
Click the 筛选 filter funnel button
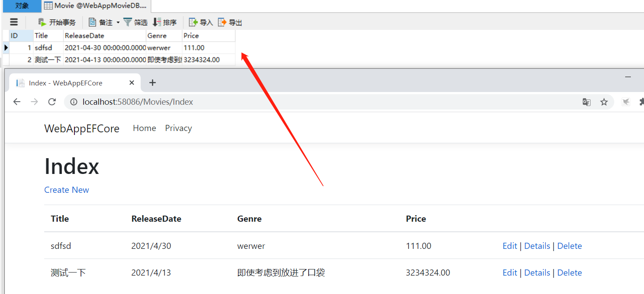(135, 22)
